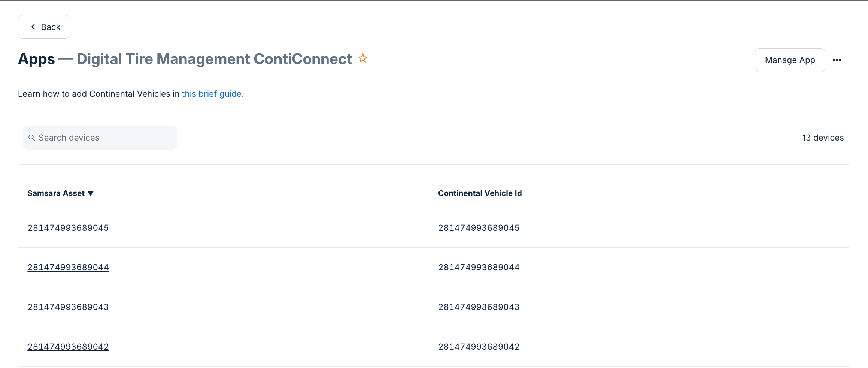Click the Continental Vehicle Id column header
Viewport: 868px width, 368px height.
(480, 193)
